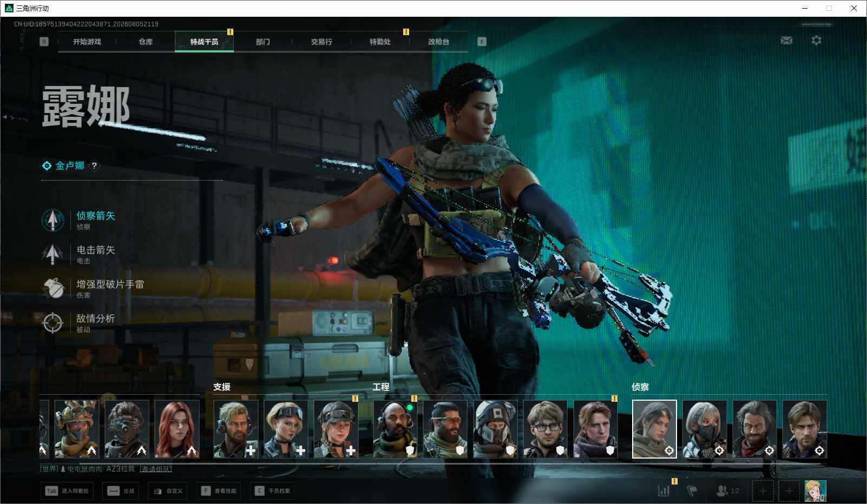Select the support operator with goggles on blonde hair
Image resolution: width=867 pixels, height=504 pixels.
click(286, 429)
